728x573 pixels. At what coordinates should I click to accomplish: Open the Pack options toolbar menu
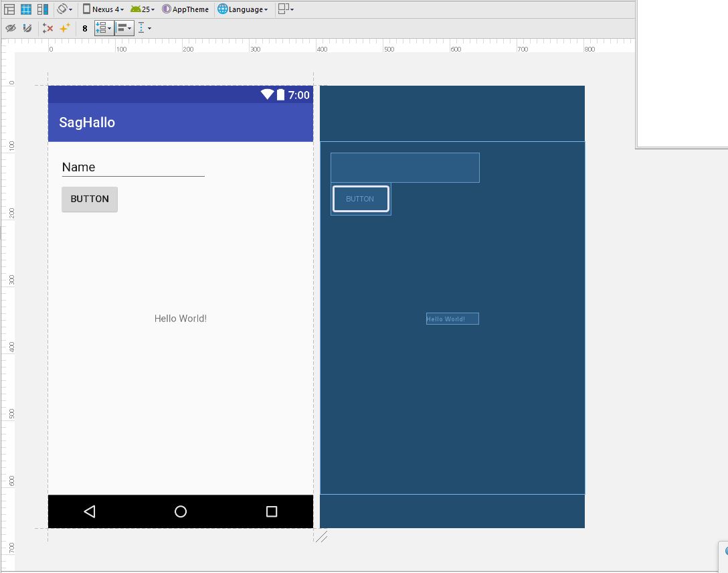(x=104, y=28)
